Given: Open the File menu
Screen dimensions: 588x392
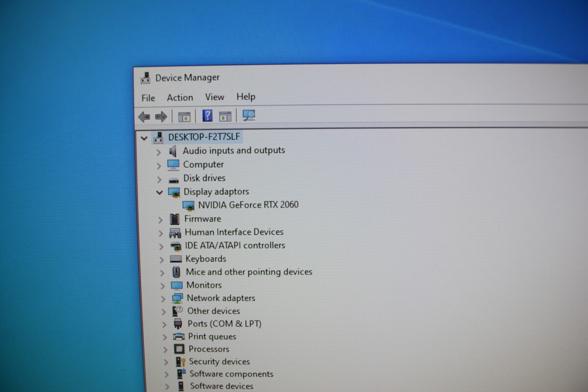Looking at the screenshot, I should (x=148, y=98).
